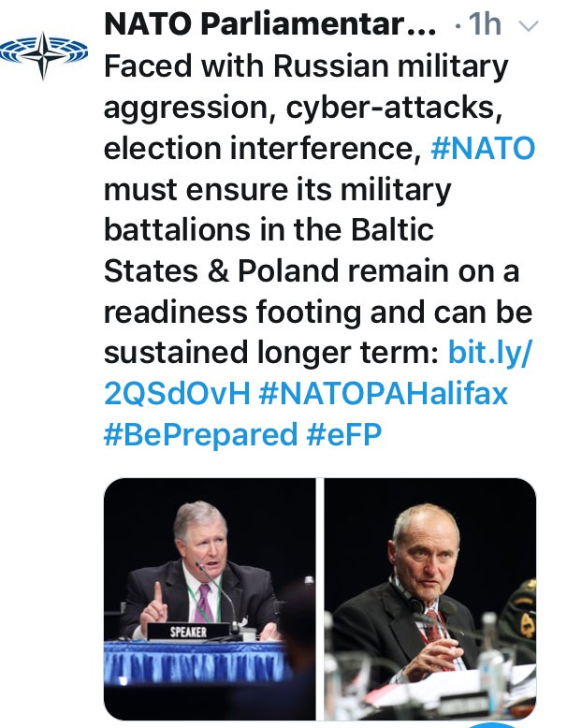Open the #NATO hashtag
The image size is (567, 728).
pyautogui.click(x=483, y=149)
